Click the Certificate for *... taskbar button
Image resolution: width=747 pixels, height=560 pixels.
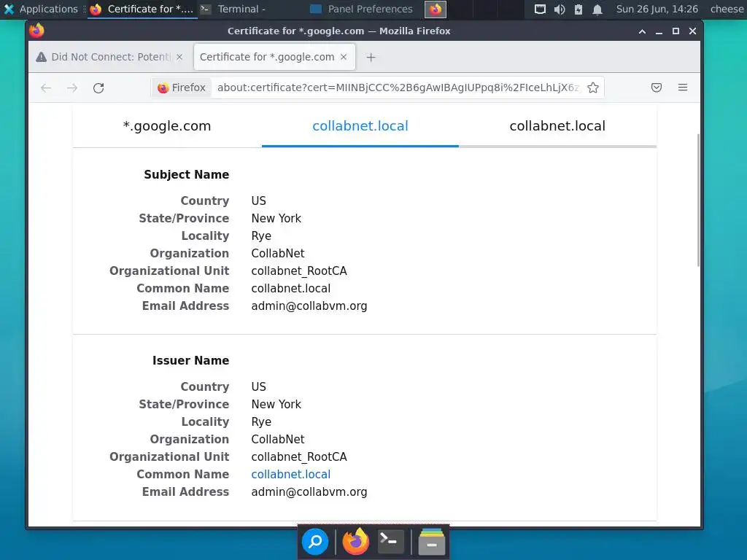142,9
